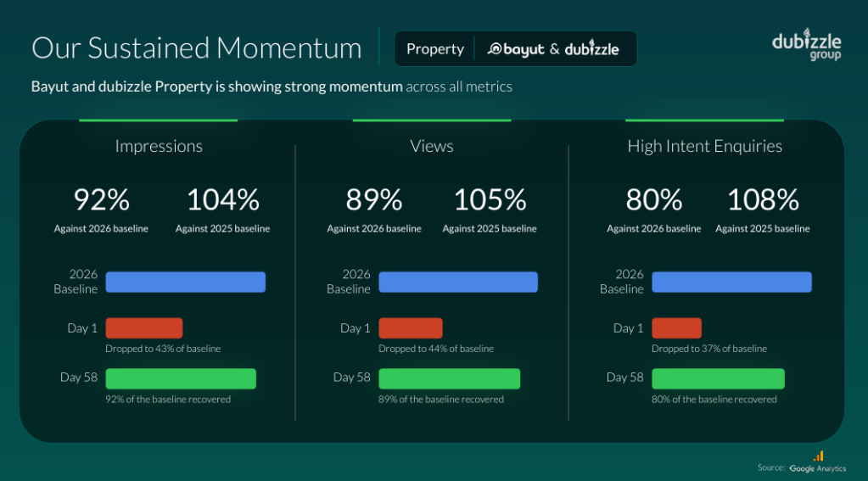The width and height of the screenshot is (868, 481).
Task: Click the dubizzle logo in the Property badge
Action: coord(591,48)
